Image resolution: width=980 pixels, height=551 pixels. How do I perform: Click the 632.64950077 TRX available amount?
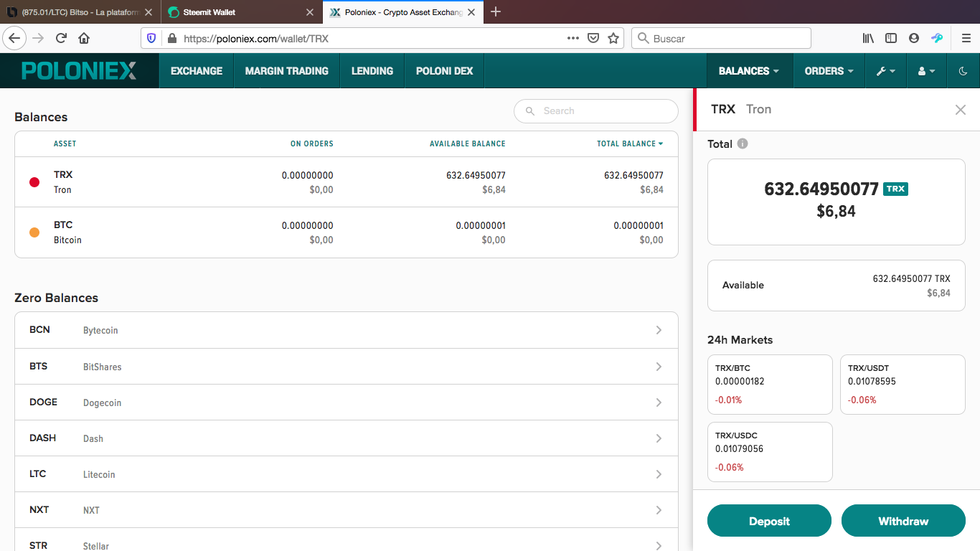coord(911,278)
